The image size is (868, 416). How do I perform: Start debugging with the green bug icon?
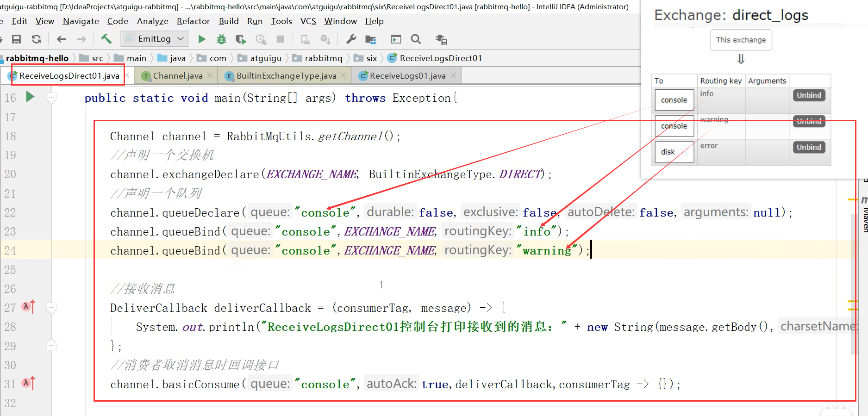coord(222,39)
